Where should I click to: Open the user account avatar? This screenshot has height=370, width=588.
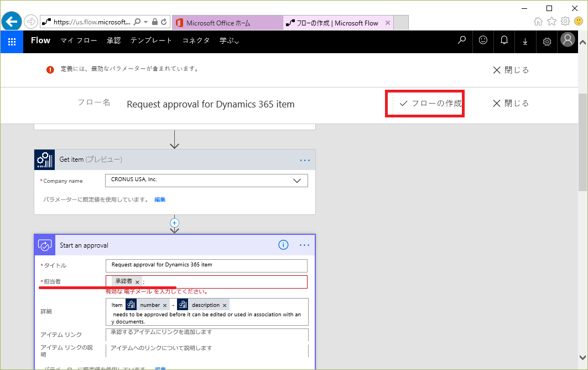click(568, 39)
